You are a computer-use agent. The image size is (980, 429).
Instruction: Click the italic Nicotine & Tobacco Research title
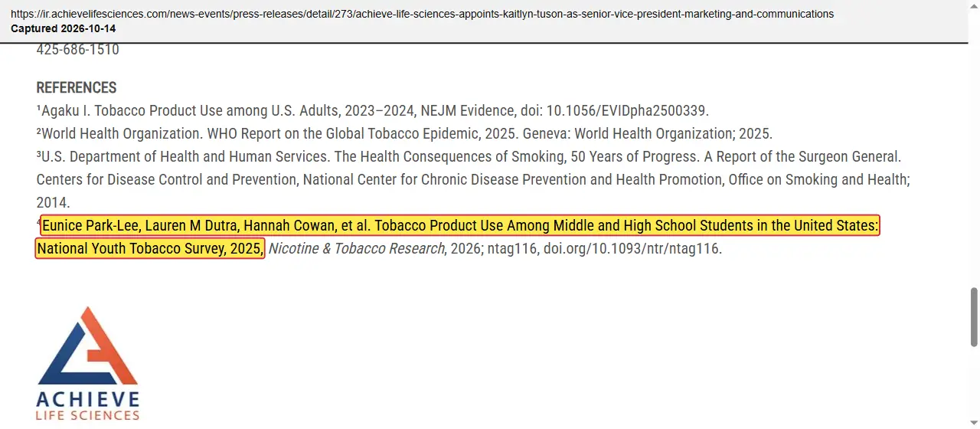pyautogui.click(x=356, y=249)
